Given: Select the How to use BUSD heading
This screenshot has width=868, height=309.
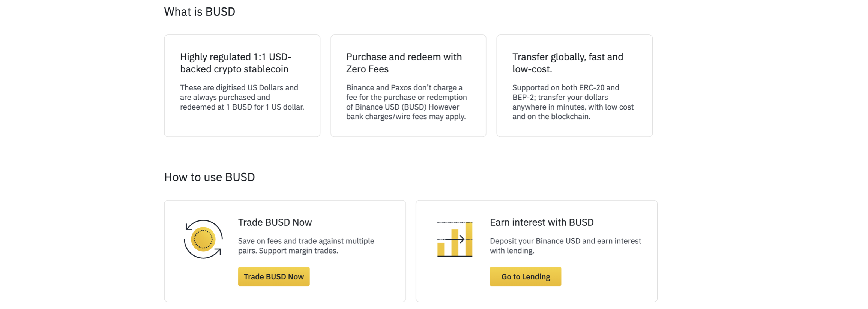Looking at the screenshot, I should 209,177.
